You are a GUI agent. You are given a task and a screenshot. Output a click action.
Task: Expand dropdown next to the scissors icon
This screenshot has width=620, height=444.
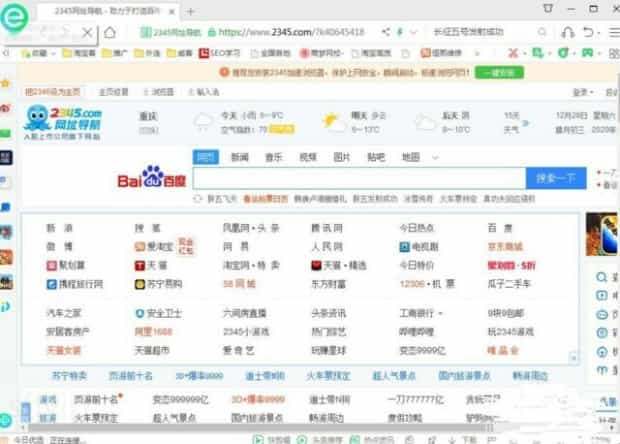click(x=524, y=53)
